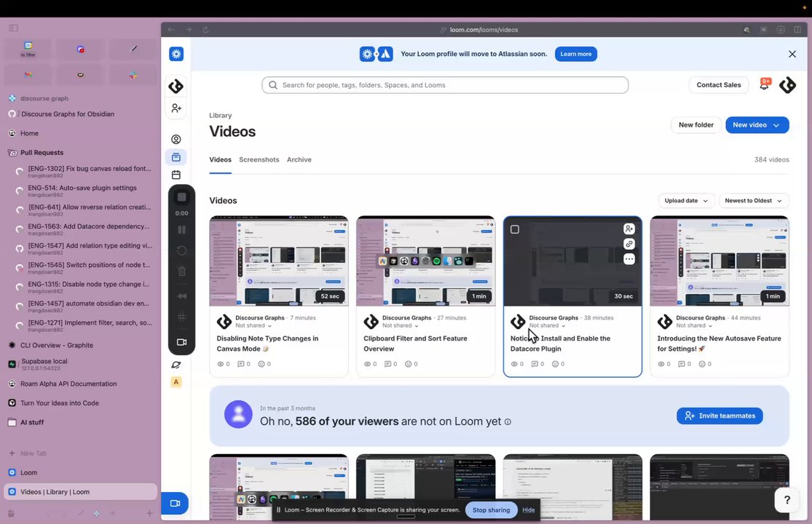Click the browser back arrow
Viewport: 812px width, 524px height.
click(171, 30)
